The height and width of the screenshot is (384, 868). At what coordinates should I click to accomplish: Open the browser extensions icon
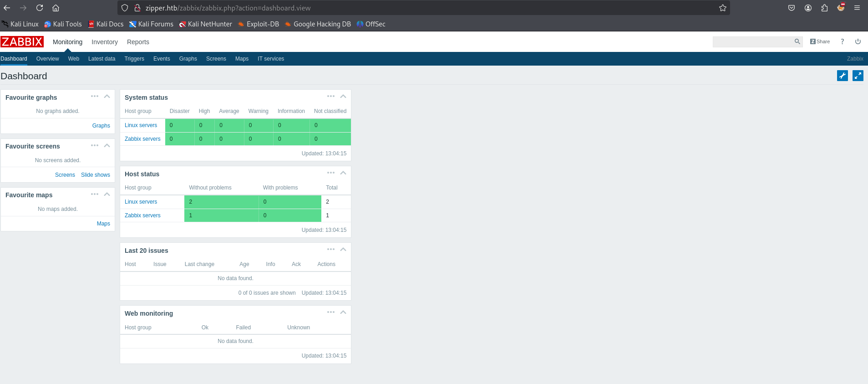[824, 8]
